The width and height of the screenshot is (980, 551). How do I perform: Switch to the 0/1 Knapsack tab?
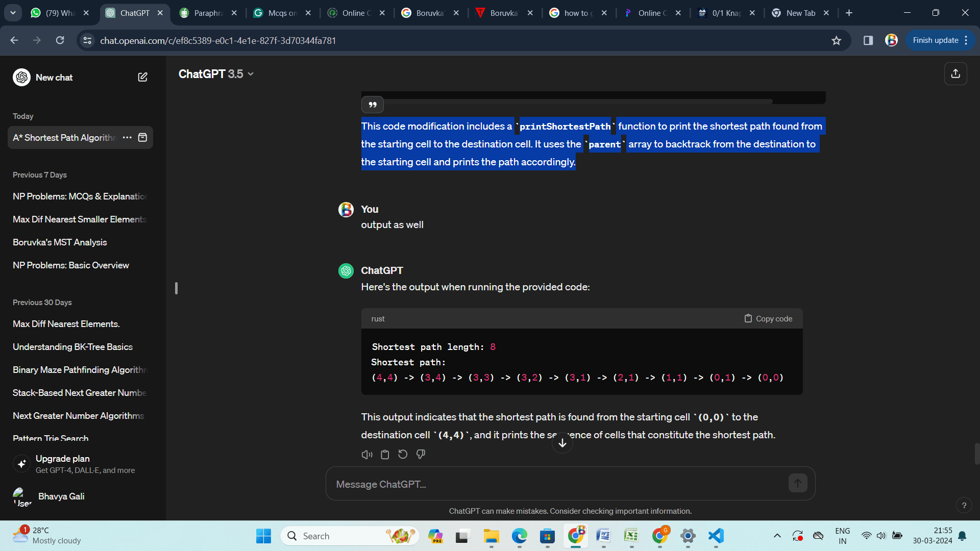tap(726, 13)
